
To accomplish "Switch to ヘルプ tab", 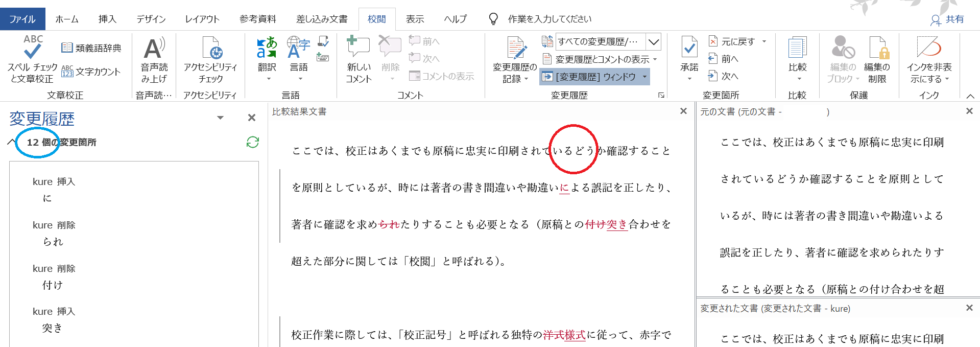I will pos(456,19).
